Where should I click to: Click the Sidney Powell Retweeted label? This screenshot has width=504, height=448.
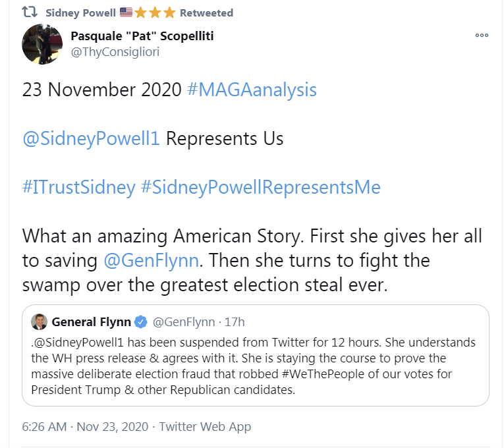[x=139, y=13]
